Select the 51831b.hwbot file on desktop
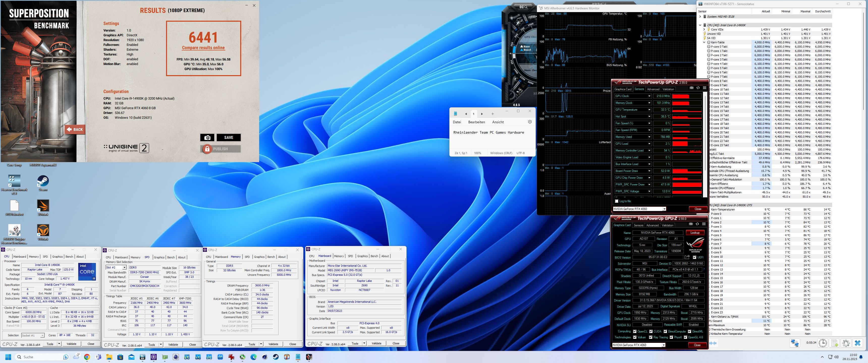Viewport: 868px width, 363px height. pos(14,207)
